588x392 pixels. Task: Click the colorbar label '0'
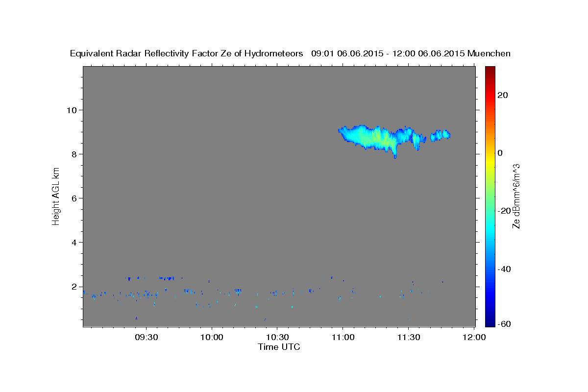pyautogui.click(x=500, y=153)
